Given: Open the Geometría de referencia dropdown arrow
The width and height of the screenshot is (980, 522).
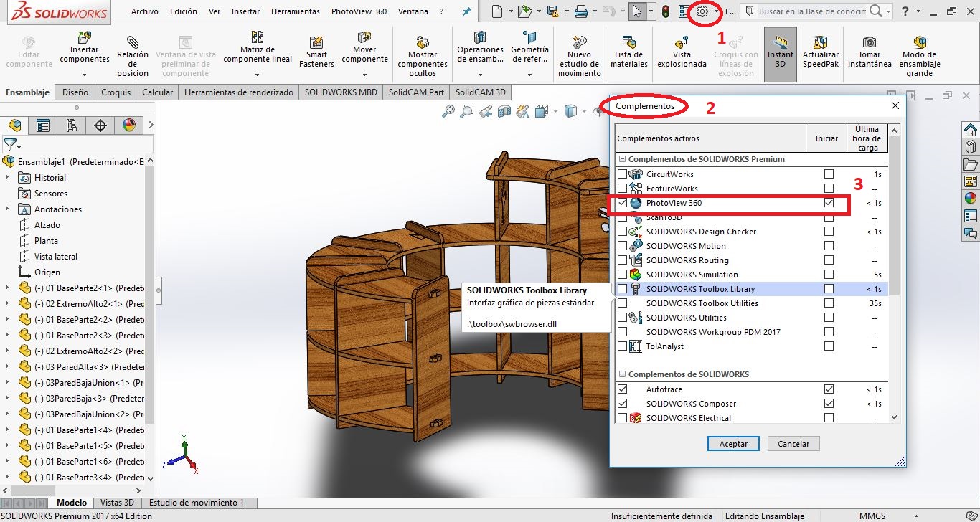Looking at the screenshot, I should coord(529,74).
